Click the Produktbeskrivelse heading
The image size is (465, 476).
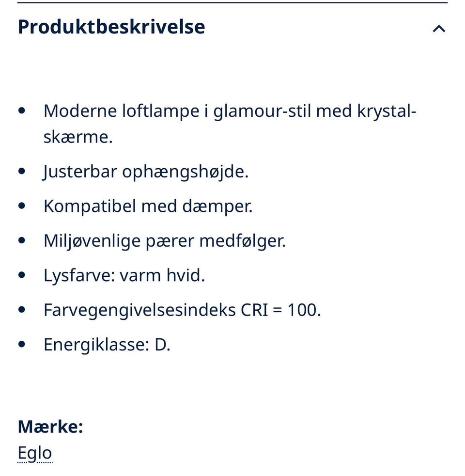click(x=110, y=27)
